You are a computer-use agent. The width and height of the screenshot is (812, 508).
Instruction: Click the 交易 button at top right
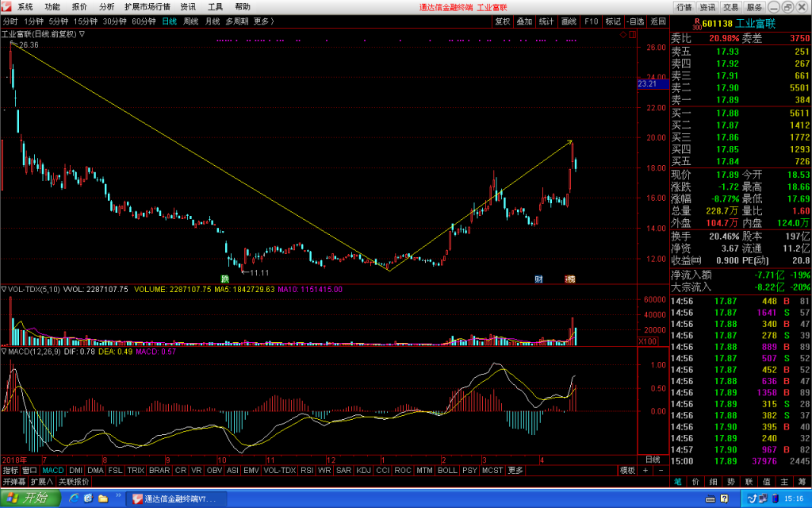pyautogui.click(x=730, y=7)
